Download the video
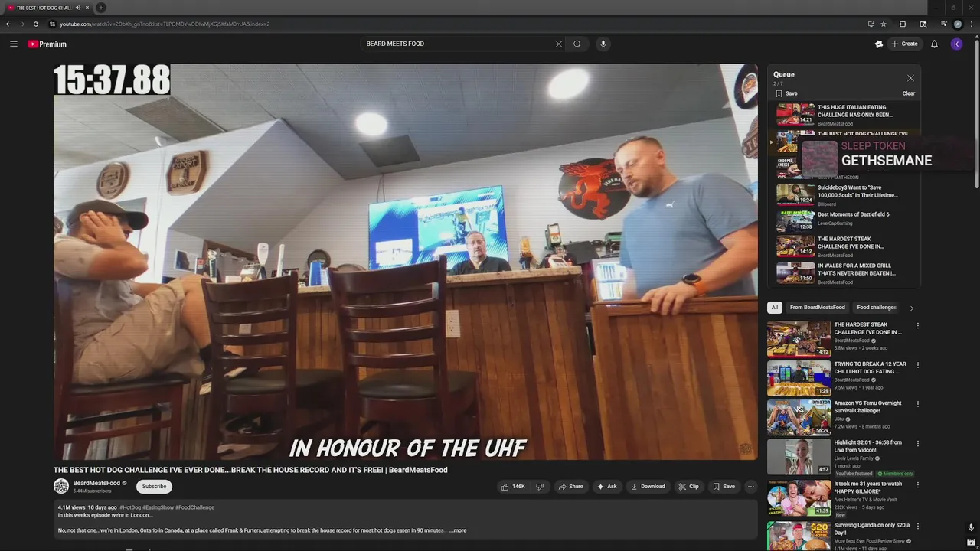Image resolution: width=980 pixels, height=551 pixels. [648, 486]
